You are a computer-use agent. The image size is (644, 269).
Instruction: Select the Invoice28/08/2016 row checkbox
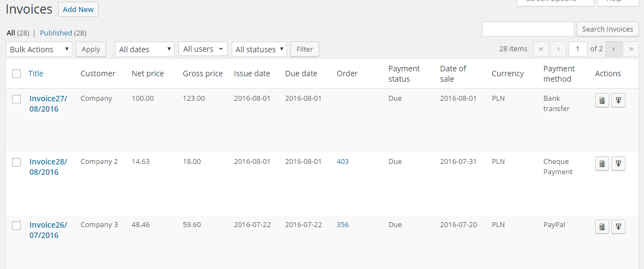pos(16,162)
